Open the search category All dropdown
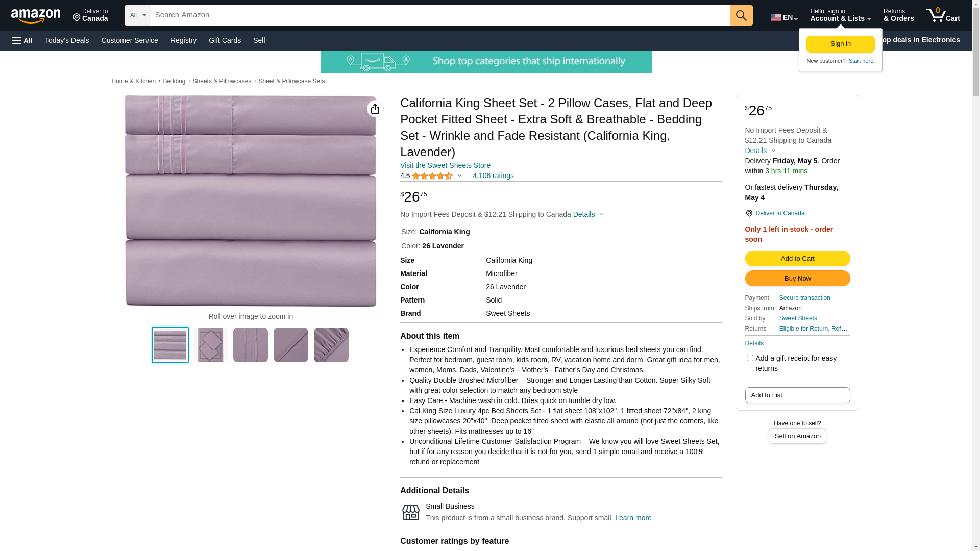This screenshot has height=551, width=980. click(x=138, y=15)
